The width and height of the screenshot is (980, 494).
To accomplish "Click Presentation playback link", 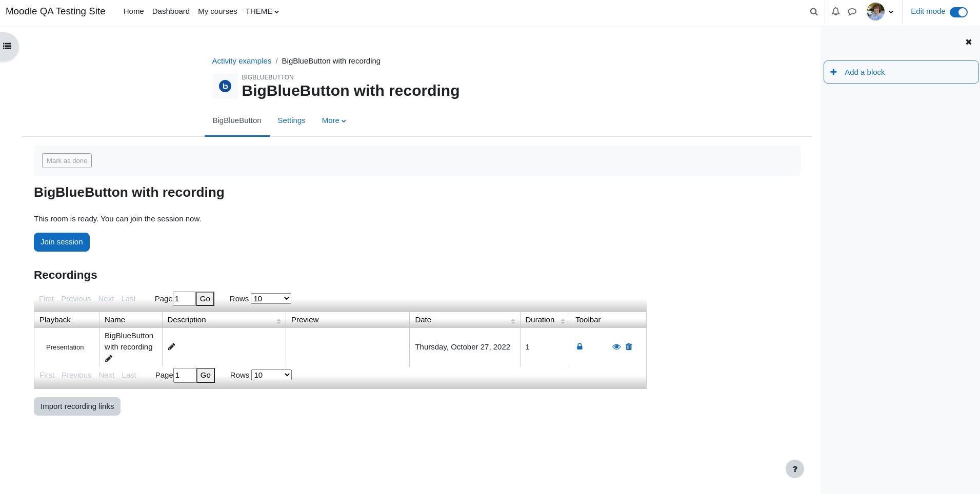I will 65,347.
